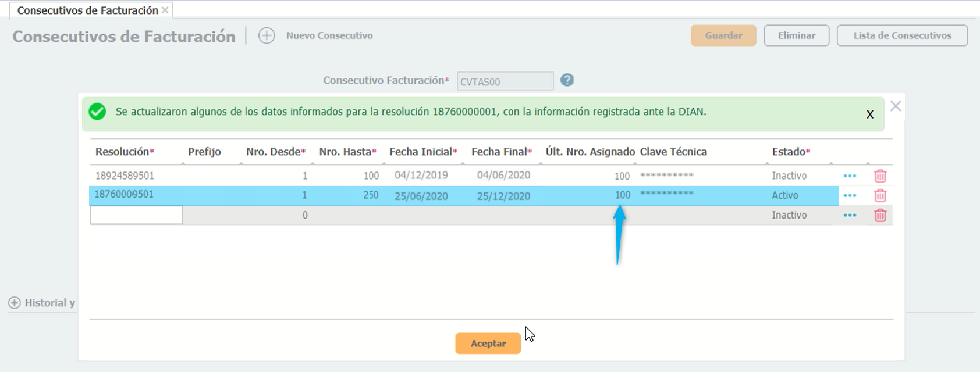The height and width of the screenshot is (372, 980).
Task: Click trash icon on the empty row
Action: (880, 215)
